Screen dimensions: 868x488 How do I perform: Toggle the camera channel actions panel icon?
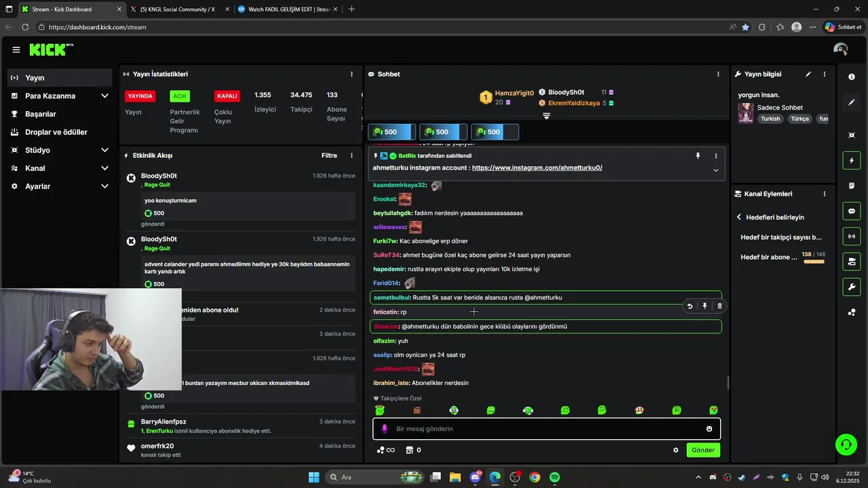tap(852, 261)
